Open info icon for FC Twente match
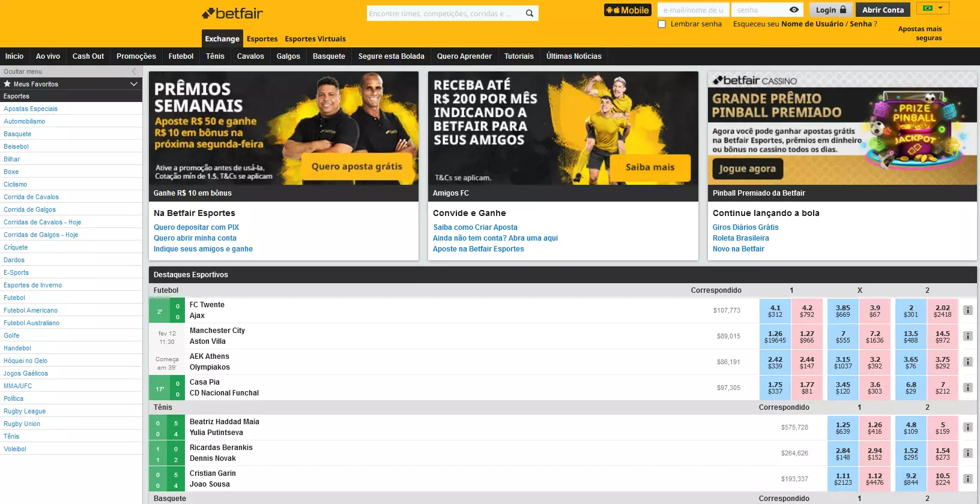Image resolution: width=980 pixels, height=504 pixels. click(x=967, y=310)
